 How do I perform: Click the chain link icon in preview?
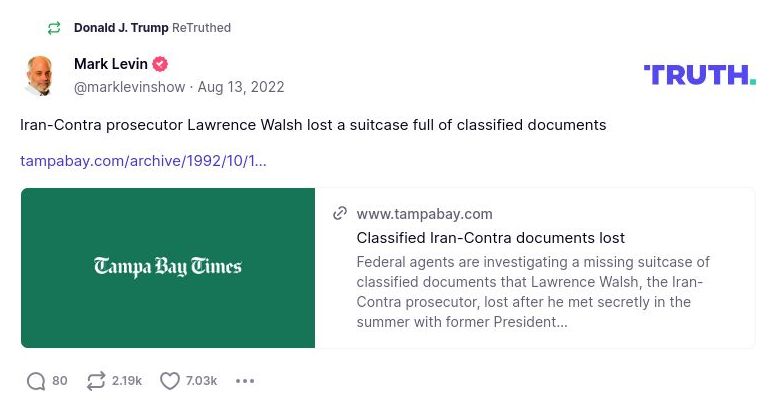[x=340, y=214]
